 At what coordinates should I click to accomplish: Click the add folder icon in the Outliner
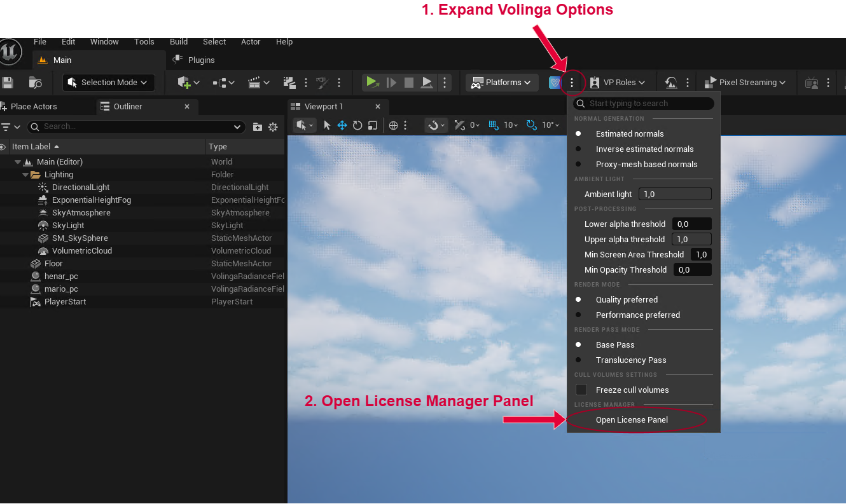(258, 127)
